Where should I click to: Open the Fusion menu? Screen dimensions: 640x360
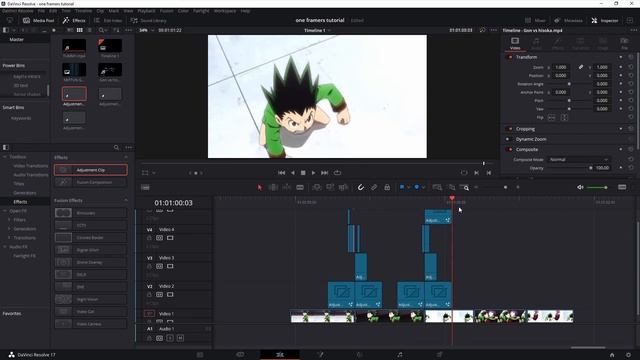coord(167,11)
